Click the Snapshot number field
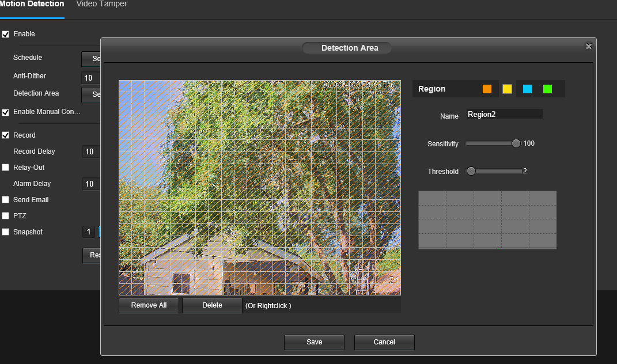This screenshot has height=364, width=617. (x=89, y=232)
